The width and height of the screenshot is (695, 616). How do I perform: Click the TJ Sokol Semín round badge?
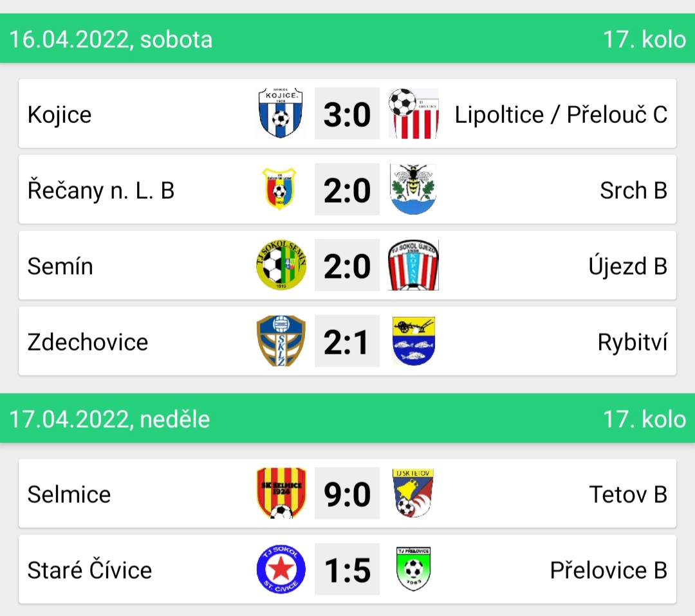281,266
